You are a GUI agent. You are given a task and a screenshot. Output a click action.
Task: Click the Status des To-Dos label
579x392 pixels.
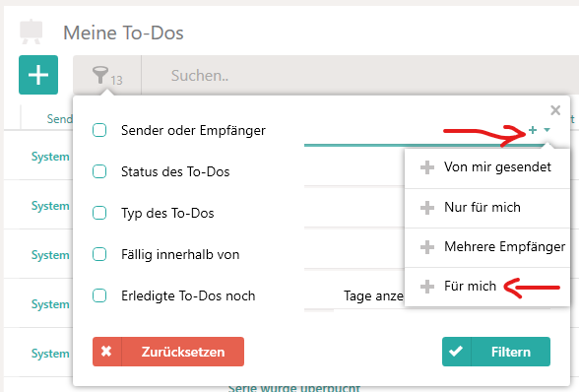click(175, 171)
